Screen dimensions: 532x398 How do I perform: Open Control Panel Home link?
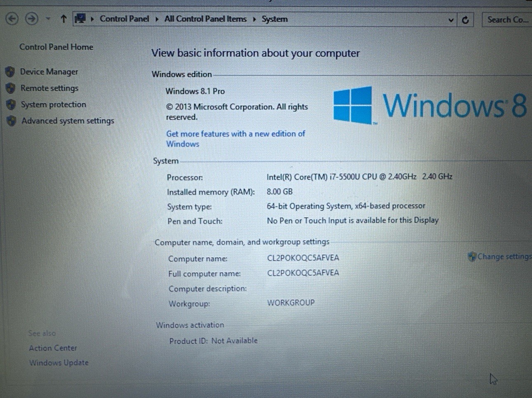(x=56, y=47)
